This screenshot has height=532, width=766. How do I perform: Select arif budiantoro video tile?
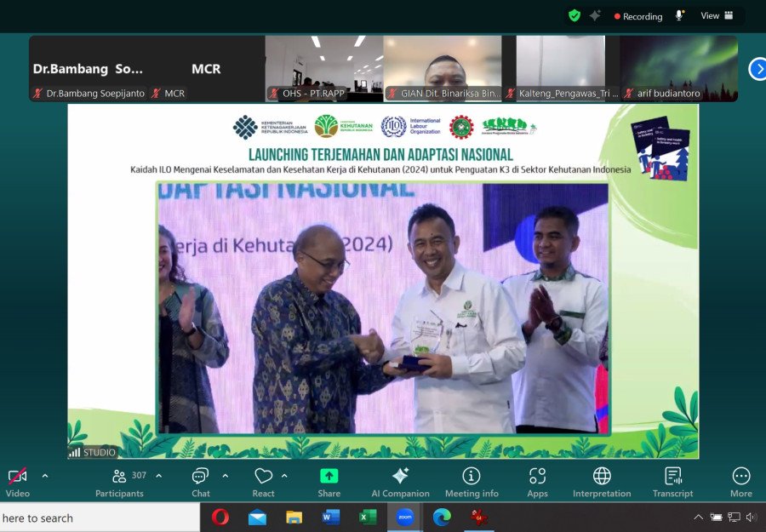(679, 69)
